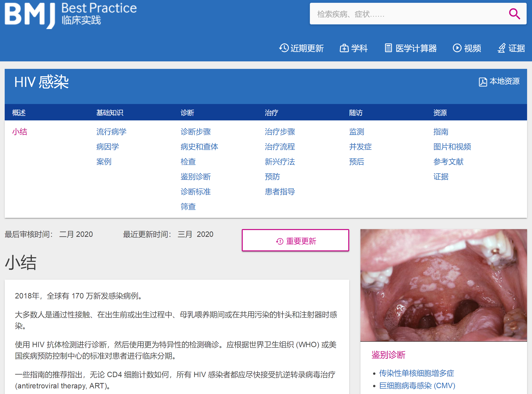Open 本地资源 PDF icon link

click(x=483, y=82)
